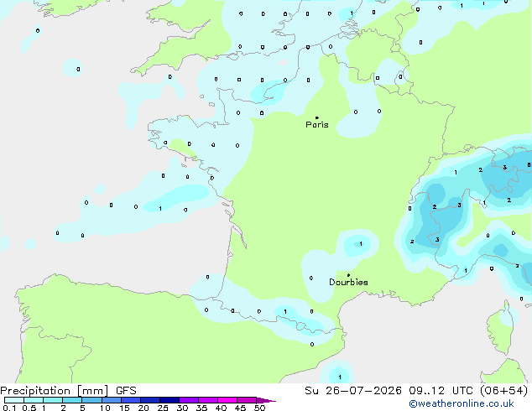Select the 2–5 mm legend color box
Viewport: 532px width, 411px height.
pos(72,400)
